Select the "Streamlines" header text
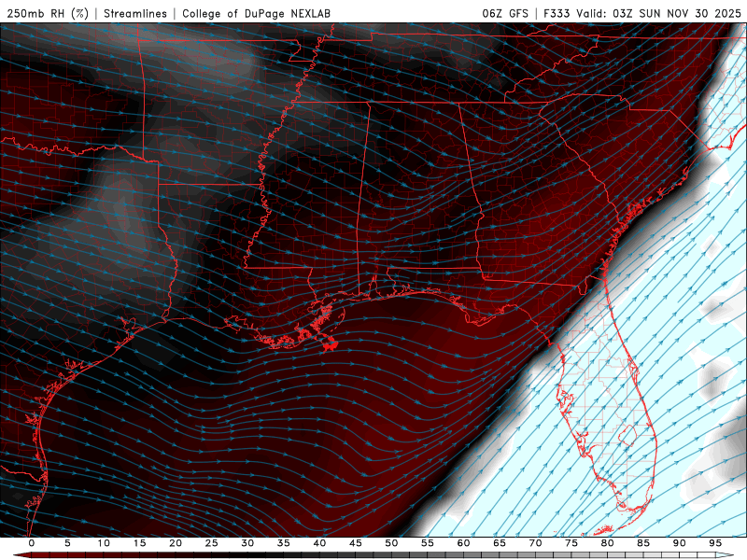 pos(135,13)
